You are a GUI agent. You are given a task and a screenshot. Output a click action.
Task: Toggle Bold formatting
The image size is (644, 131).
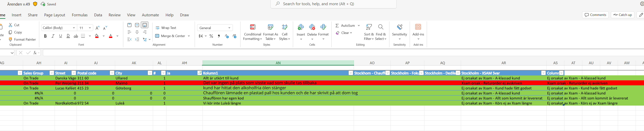coord(45,36)
